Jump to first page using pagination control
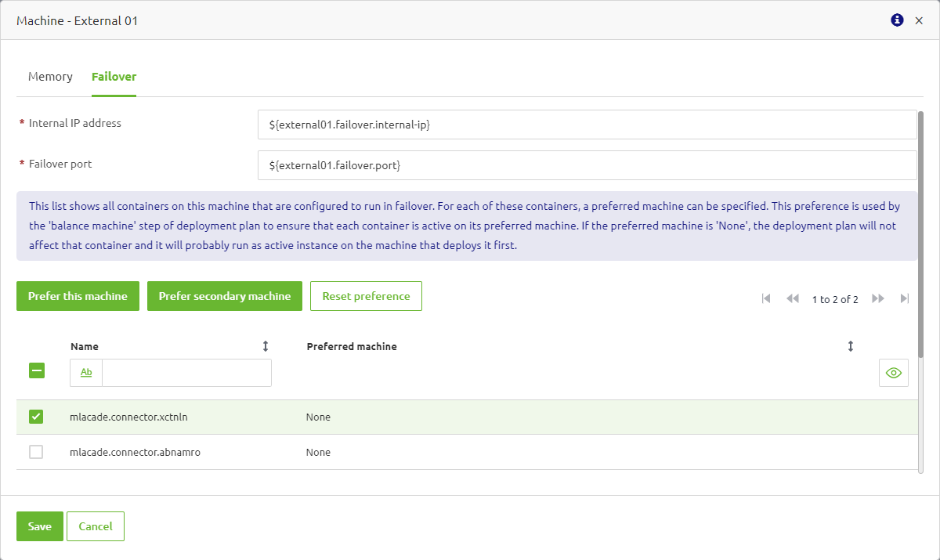Image resolution: width=940 pixels, height=560 pixels. coord(765,298)
